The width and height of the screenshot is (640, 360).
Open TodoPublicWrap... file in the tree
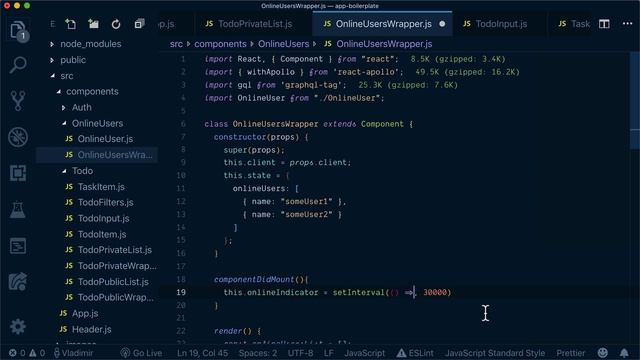click(116, 297)
